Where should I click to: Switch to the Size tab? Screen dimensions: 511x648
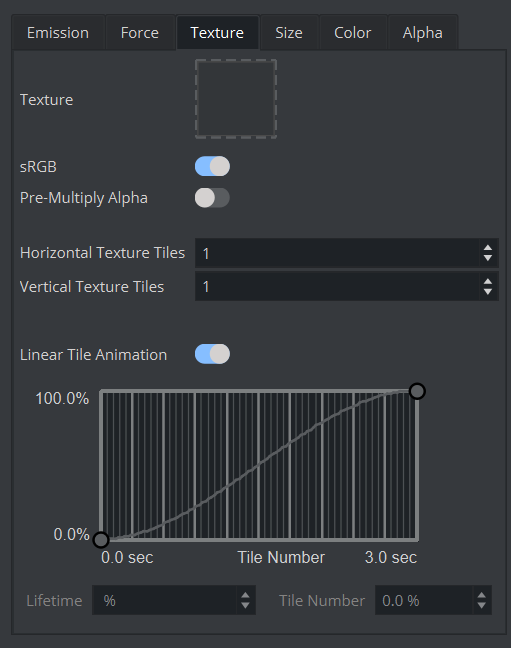[x=289, y=33]
